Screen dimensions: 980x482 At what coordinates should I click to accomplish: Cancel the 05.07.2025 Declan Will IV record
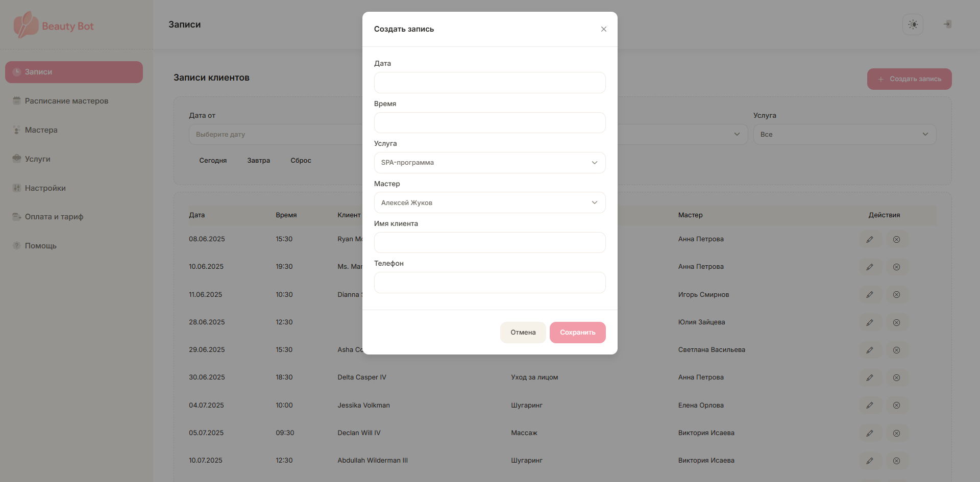click(896, 433)
